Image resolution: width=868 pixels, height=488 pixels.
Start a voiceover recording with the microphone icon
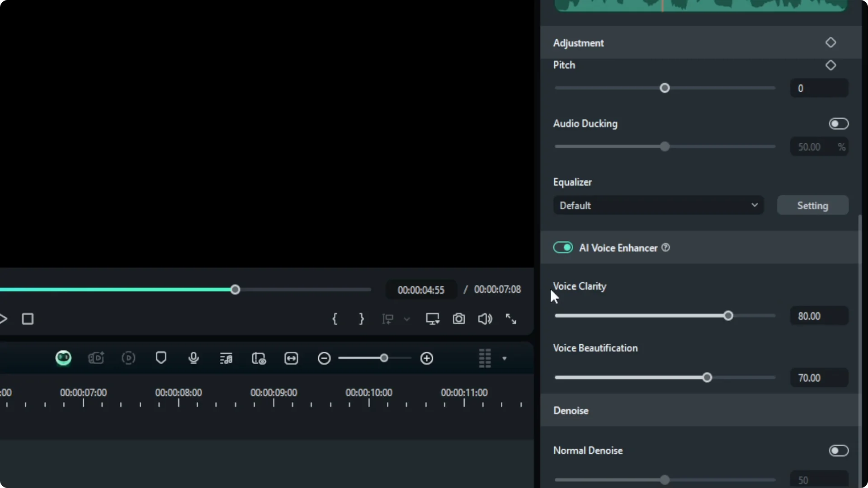click(x=193, y=358)
